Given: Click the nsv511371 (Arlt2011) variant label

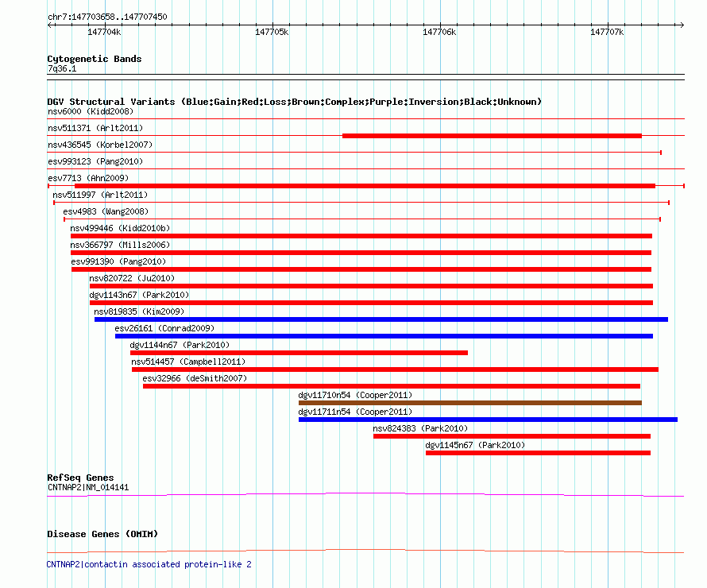Looking at the screenshot, I should click(95, 128).
